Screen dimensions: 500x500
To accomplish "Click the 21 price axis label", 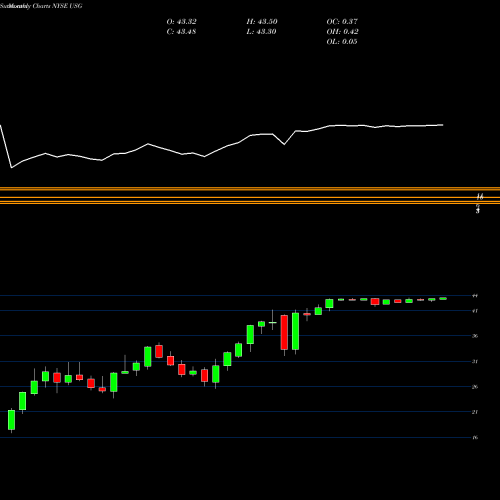I will (475, 412).
